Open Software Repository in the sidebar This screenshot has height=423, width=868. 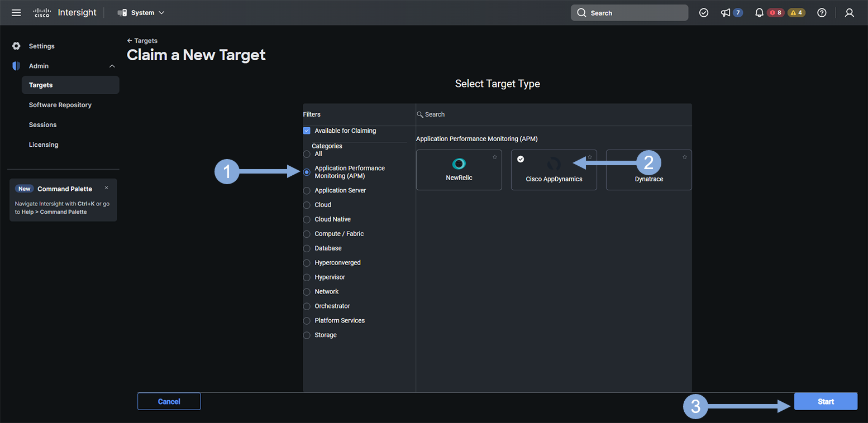coord(60,105)
